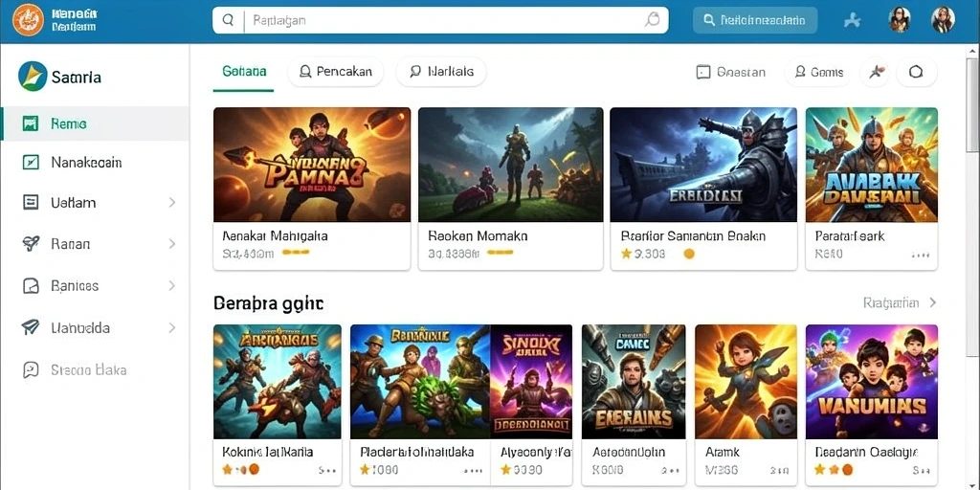980x490 pixels.
Task: Click the Aanakar Mahigaka title
Action: pos(275,237)
